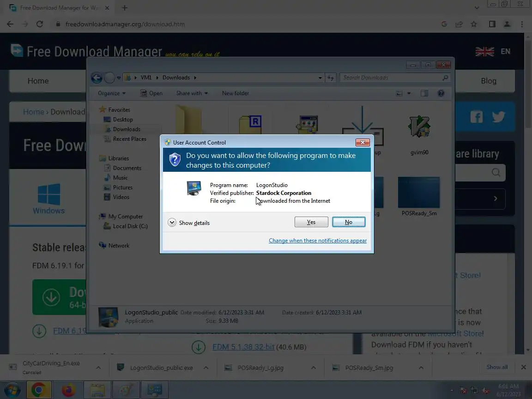532x399 pixels.
Task: Close the User Account Control dialog
Action: coord(363,143)
